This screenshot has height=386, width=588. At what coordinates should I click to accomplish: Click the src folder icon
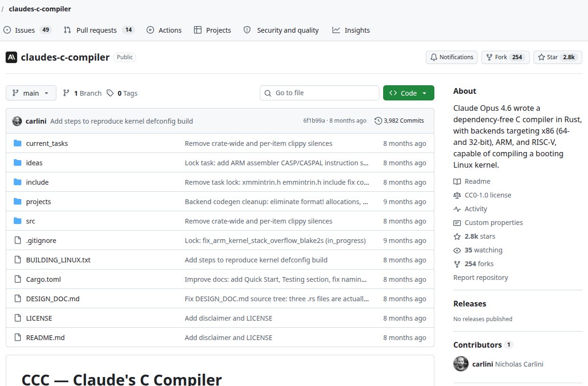(18, 221)
